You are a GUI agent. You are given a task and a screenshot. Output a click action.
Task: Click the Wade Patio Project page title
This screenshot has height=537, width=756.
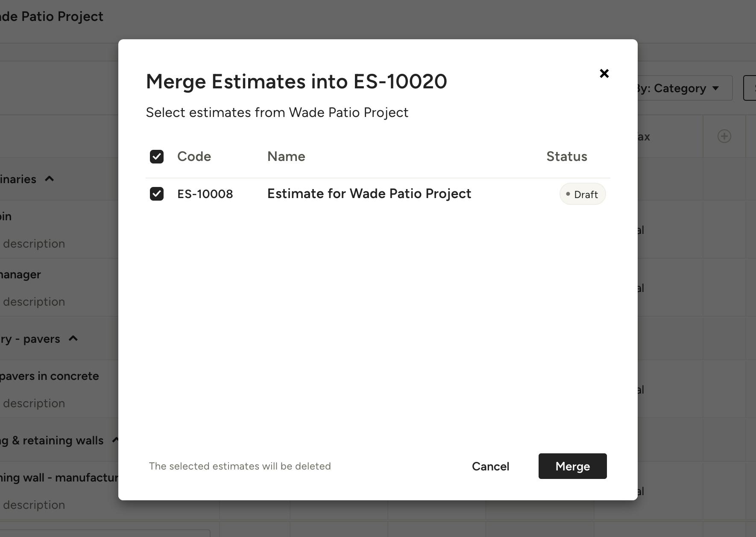(52, 17)
